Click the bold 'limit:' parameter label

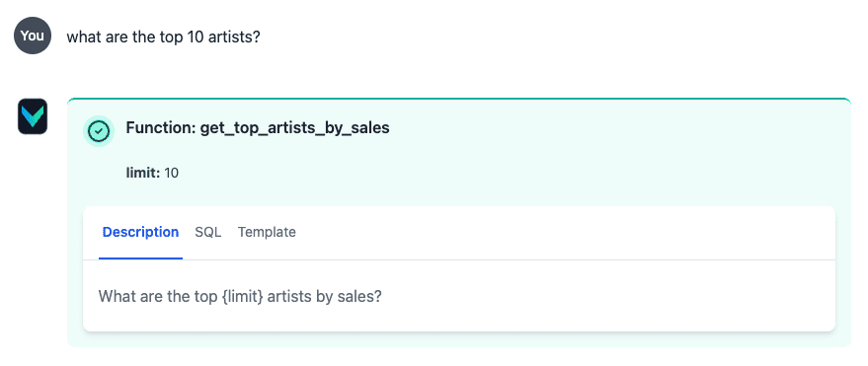click(143, 173)
